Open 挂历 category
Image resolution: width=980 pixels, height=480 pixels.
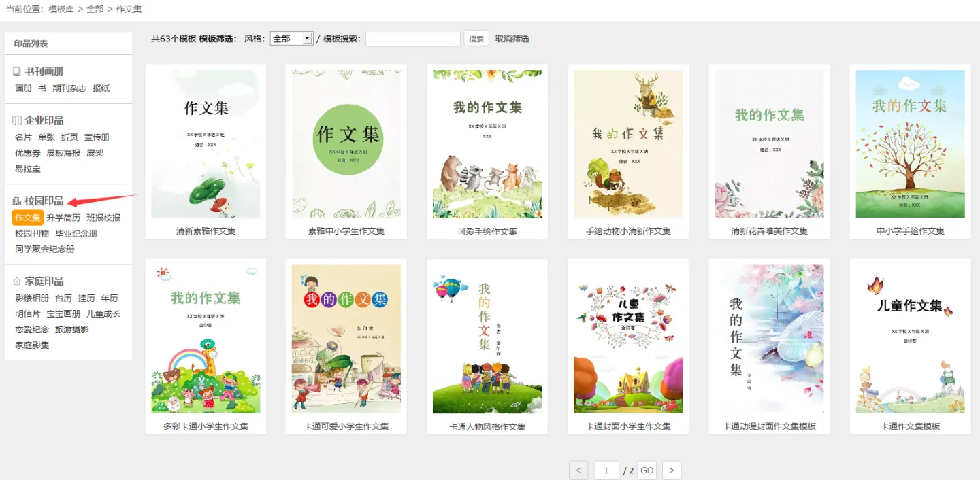[86, 298]
